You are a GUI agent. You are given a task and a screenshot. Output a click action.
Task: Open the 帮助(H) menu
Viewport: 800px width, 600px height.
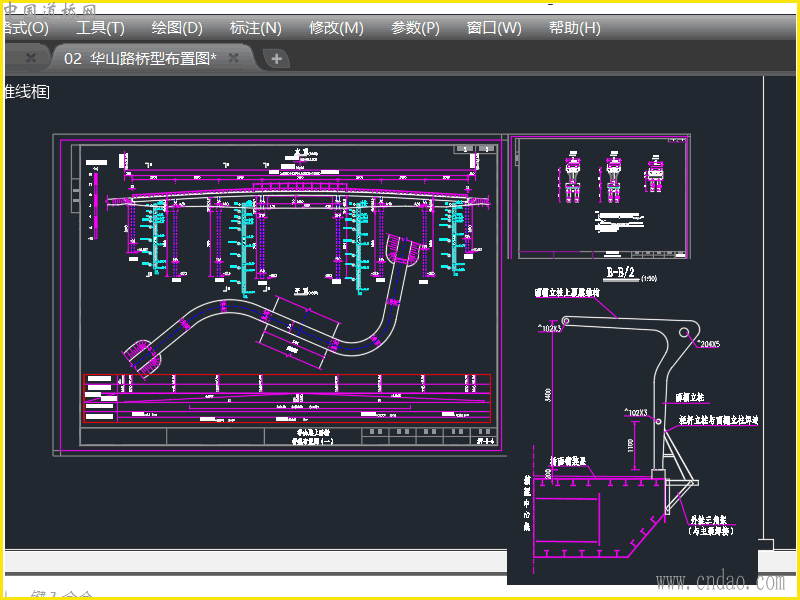574,28
